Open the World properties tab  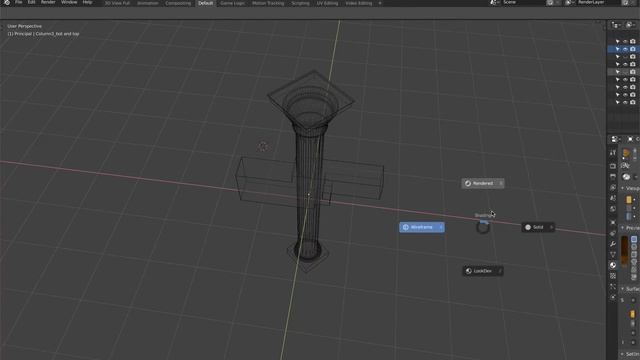pyautogui.click(x=613, y=209)
